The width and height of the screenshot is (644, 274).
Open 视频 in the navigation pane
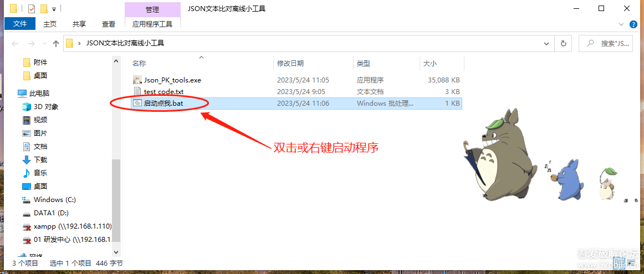coord(40,120)
